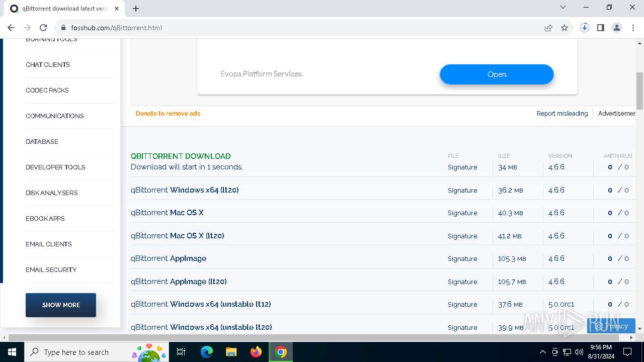This screenshot has height=362, width=644.
Task: Open the Email Security category
Action: click(x=51, y=270)
